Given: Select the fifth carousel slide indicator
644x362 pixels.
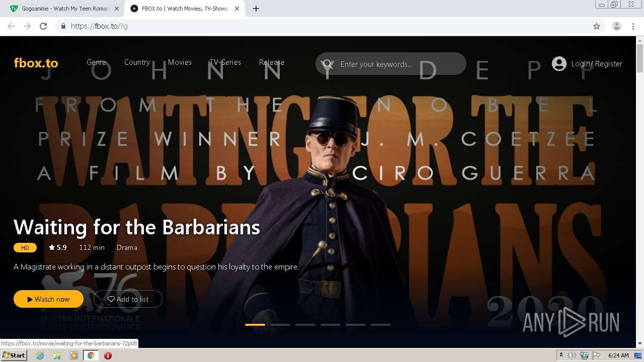Looking at the screenshot, I should pyautogui.click(x=356, y=325).
